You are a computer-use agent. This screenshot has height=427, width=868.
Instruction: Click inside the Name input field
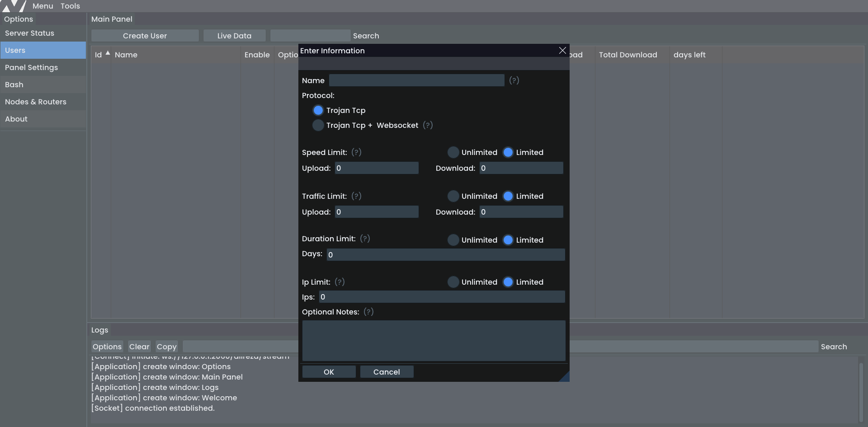[x=417, y=80]
